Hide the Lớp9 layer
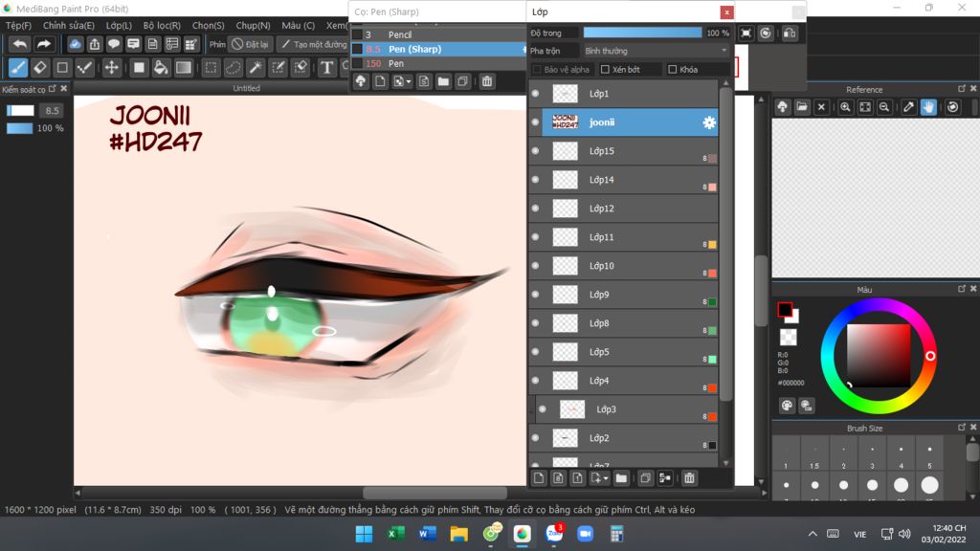The height and width of the screenshot is (551, 980). coord(536,295)
